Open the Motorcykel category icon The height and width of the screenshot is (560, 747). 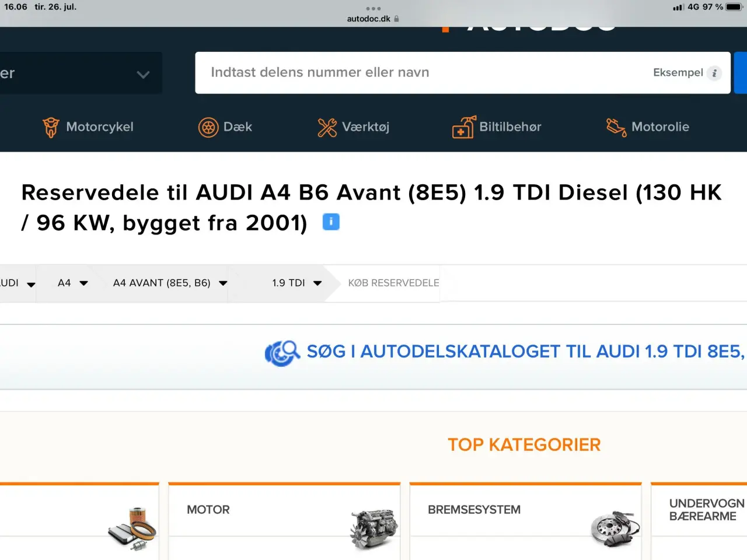[x=51, y=127]
